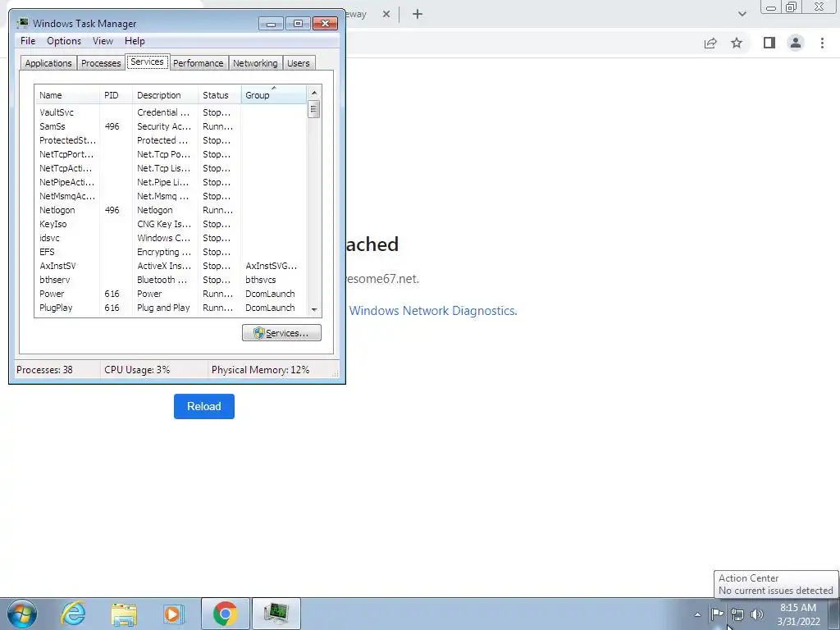
Task: Select the idsvc service row
Action: 171,238
